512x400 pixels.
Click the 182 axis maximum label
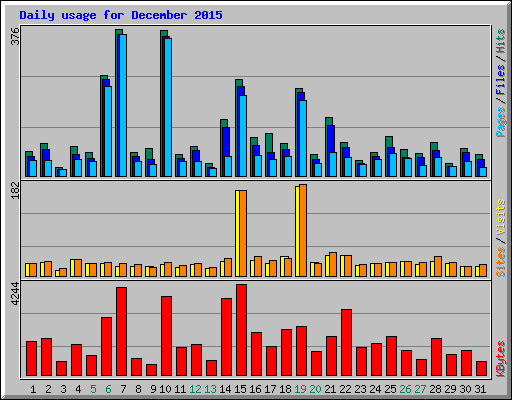15,190
